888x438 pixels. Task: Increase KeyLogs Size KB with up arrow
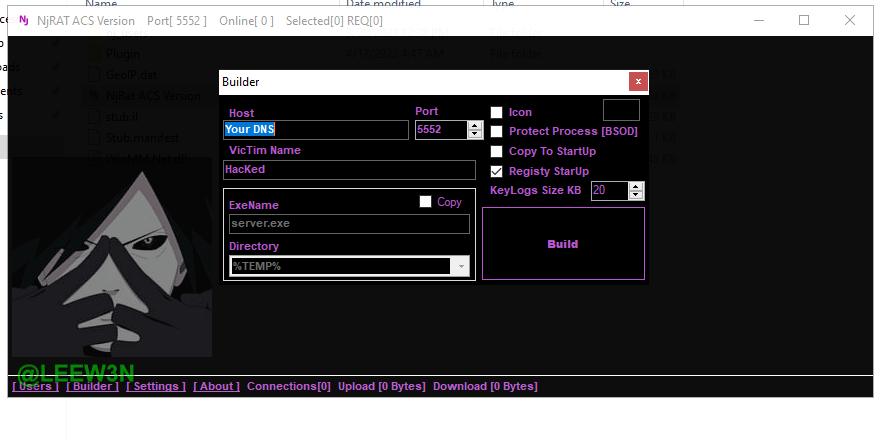636,186
